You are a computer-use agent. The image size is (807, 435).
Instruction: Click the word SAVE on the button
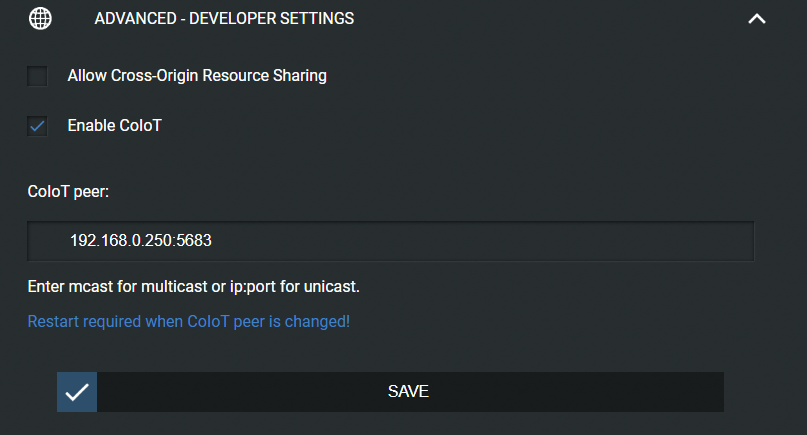[408, 391]
